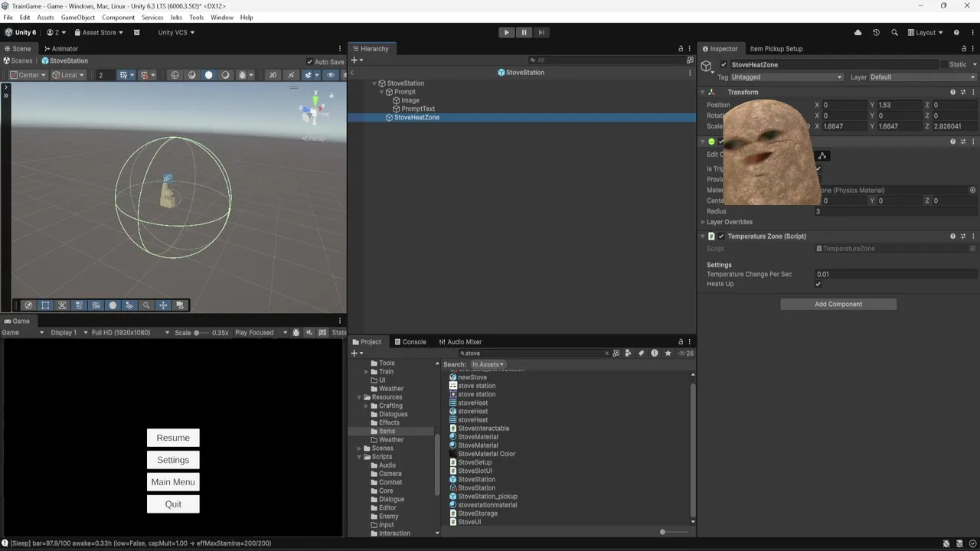This screenshot has width=980, height=551.
Task: Toggle the Static checkbox
Action: coord(944,65)
